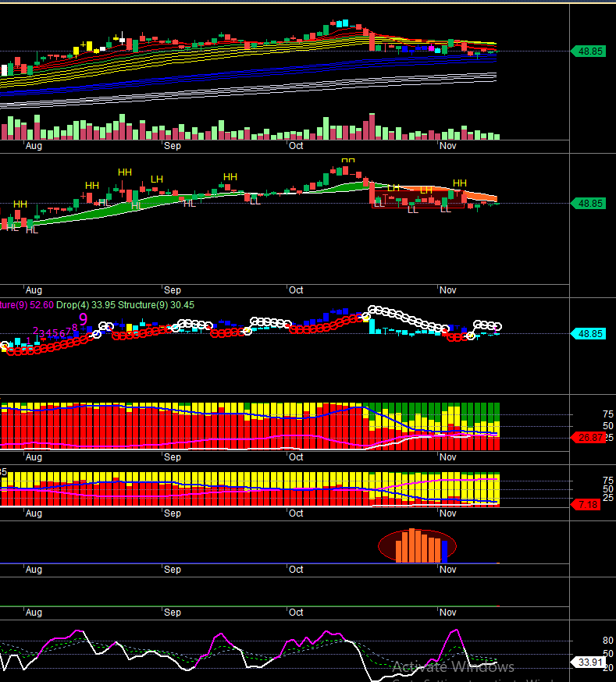
Task: Click the Structure(9) 30.45 indicator label
Action: (156, 305)
